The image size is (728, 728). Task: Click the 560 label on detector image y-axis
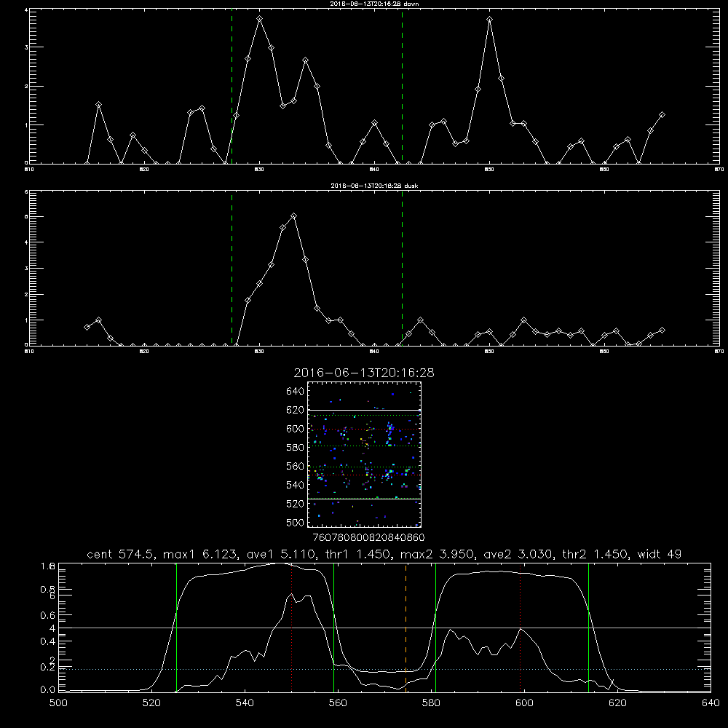(x=296, y=466)
